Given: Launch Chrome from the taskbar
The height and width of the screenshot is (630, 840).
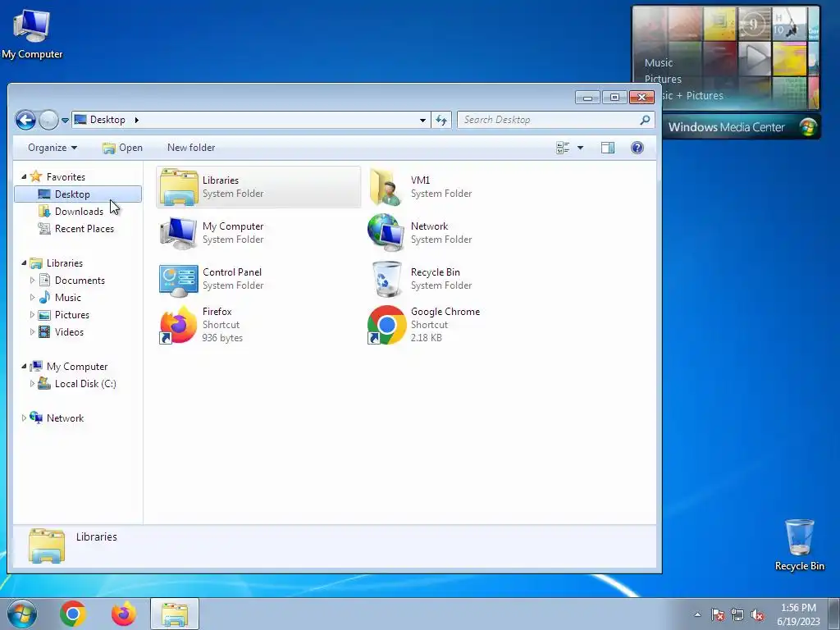Looking at the screenshot, I should (x=73, y=614).
